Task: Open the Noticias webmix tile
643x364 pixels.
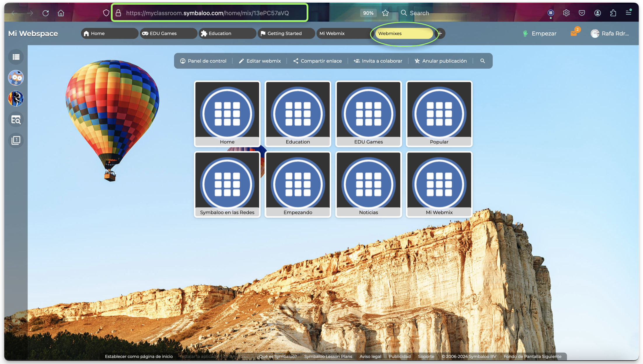Action: (x=368, y=184)
